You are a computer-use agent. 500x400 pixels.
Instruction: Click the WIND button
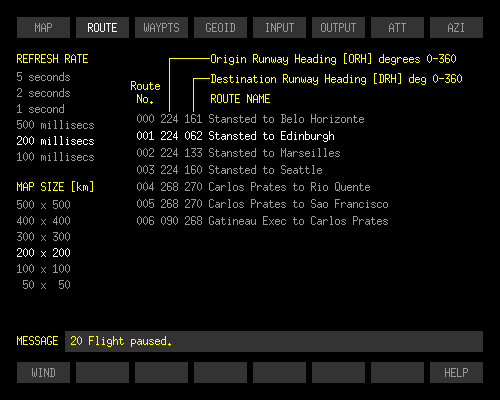(x=43, y=372)
